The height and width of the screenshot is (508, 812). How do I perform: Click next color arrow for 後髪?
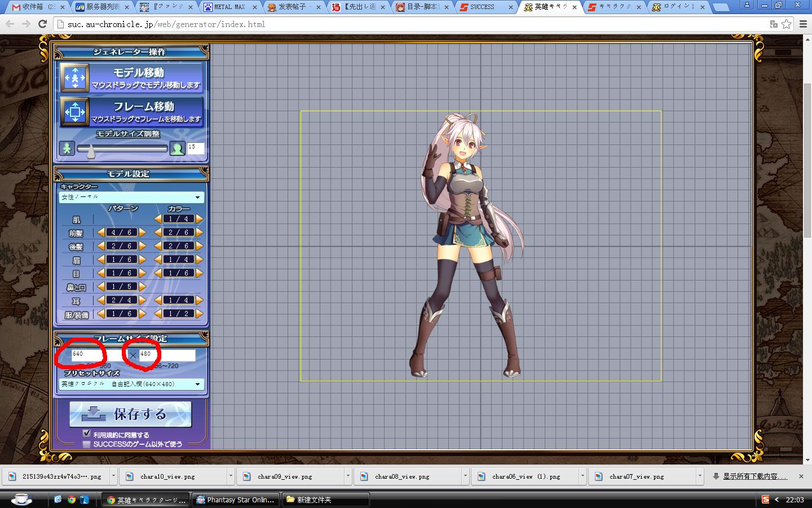199,246
